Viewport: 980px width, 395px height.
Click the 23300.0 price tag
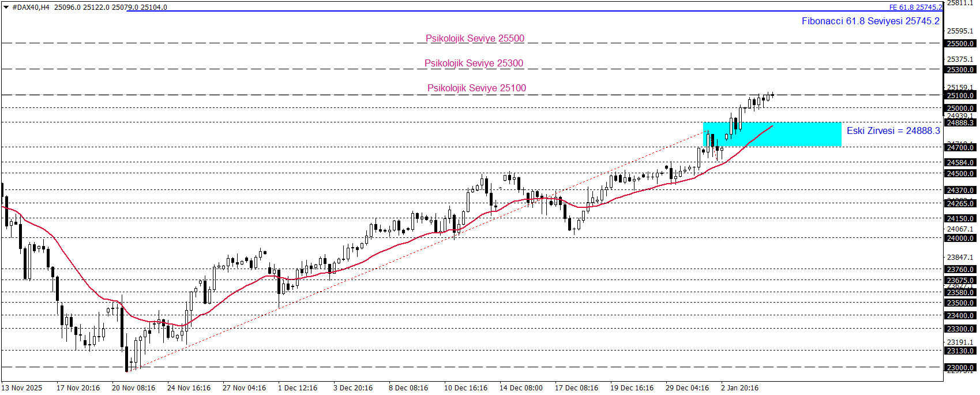point(960,329)
